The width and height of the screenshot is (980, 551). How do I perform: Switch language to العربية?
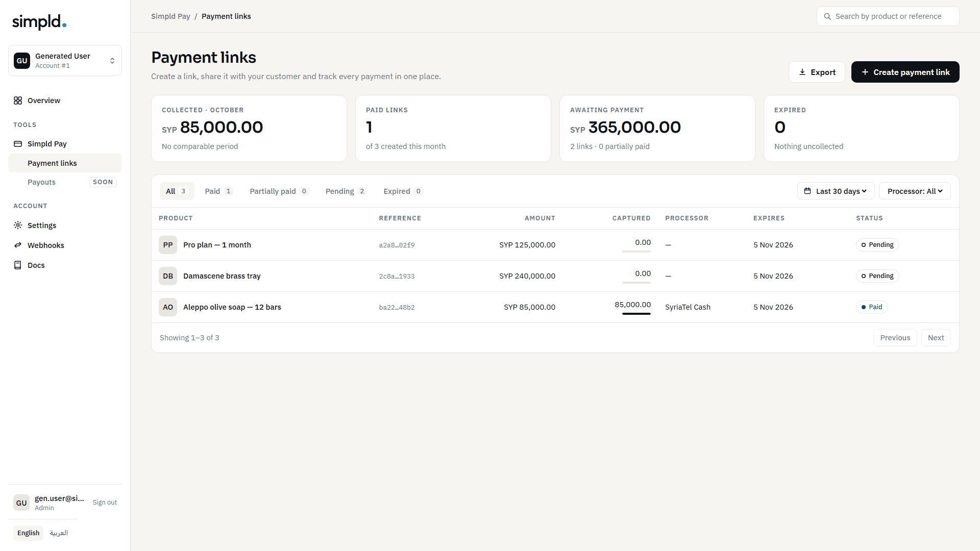pos(59,533)
